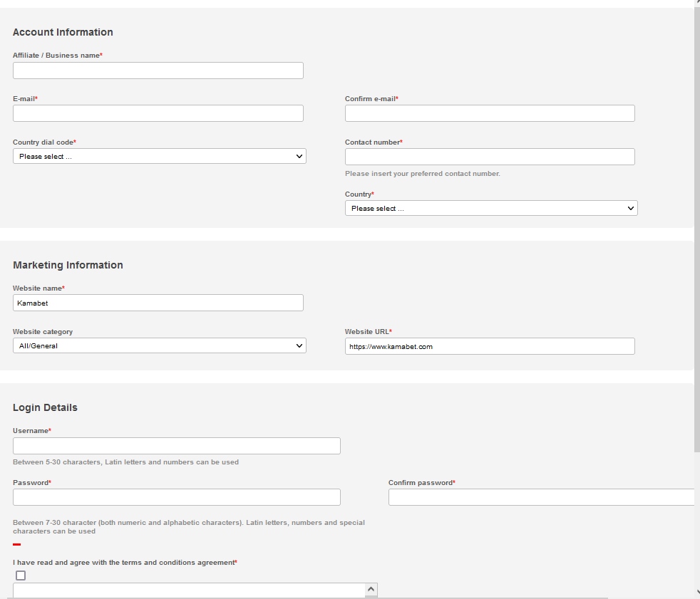Viewport: 700px width, 599px height.
Task: Expand the Country dropdown list
Action: [x=490, y=208]
